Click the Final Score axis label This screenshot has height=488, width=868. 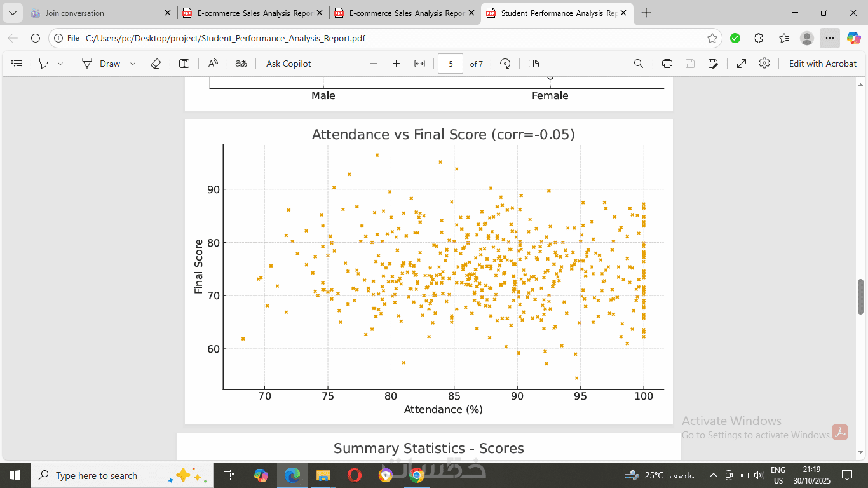pos(199,266)
